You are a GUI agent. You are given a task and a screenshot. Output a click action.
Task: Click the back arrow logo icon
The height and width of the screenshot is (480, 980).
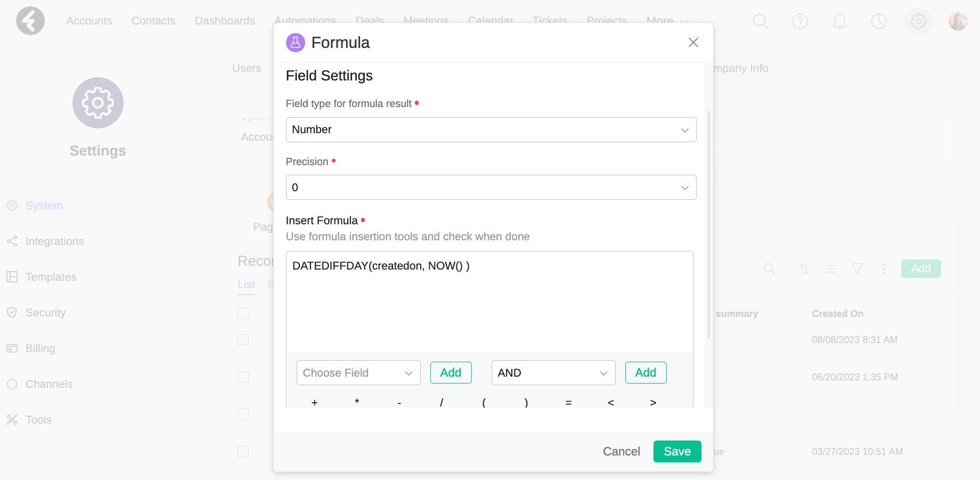click(x=30, y=21)
